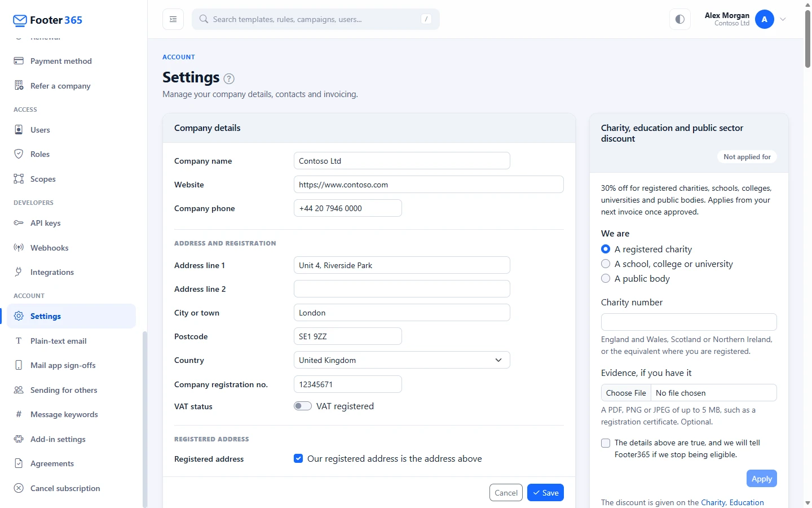
Task: Uncheck registered address is the address above
Action: pyautogui.click(x=298, y=458)
